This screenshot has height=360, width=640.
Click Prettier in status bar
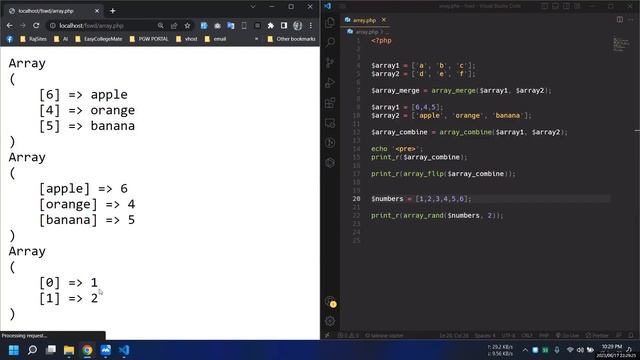pyautogui.click(x=597, y=336)
